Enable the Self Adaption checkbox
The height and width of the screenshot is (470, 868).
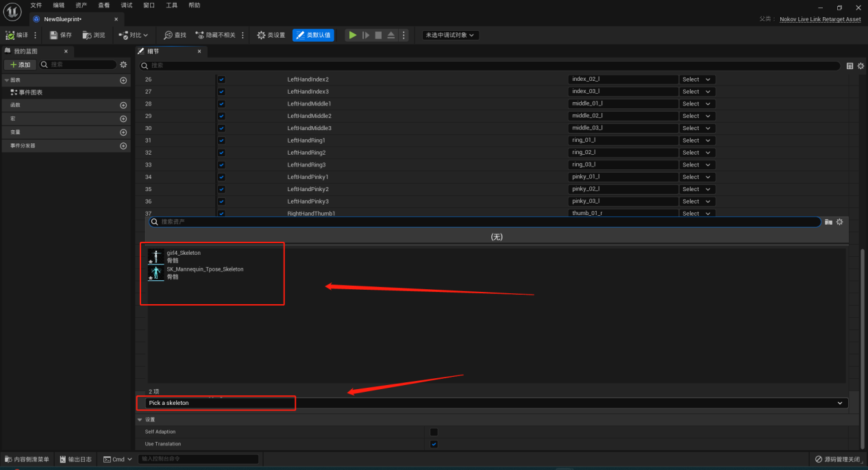(434, 432)
